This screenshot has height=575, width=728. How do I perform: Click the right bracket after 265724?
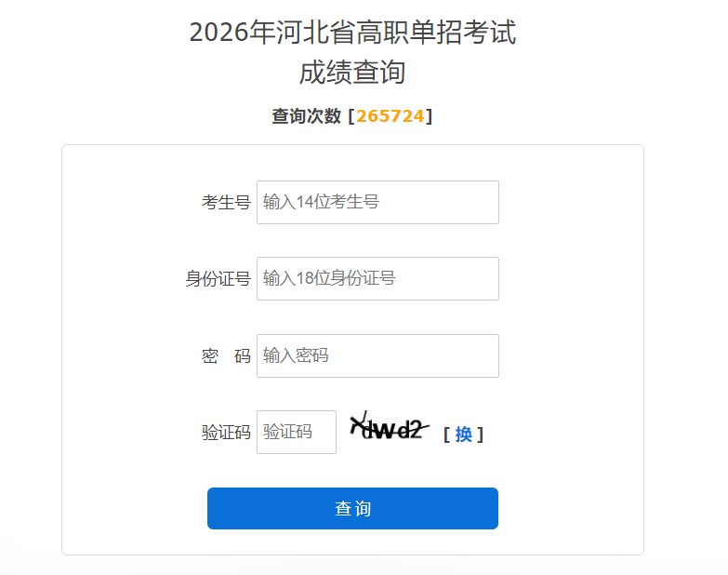[430, 116]
